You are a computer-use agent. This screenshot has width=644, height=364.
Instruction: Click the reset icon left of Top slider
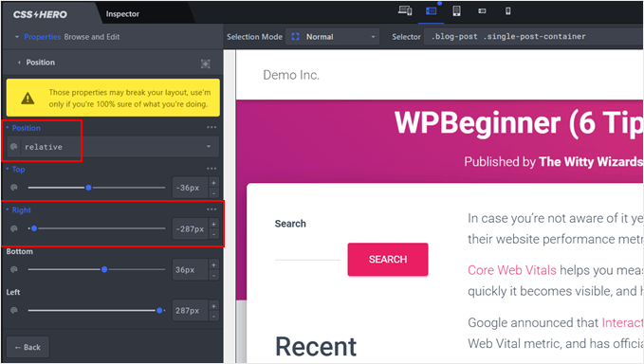(14, 187)
